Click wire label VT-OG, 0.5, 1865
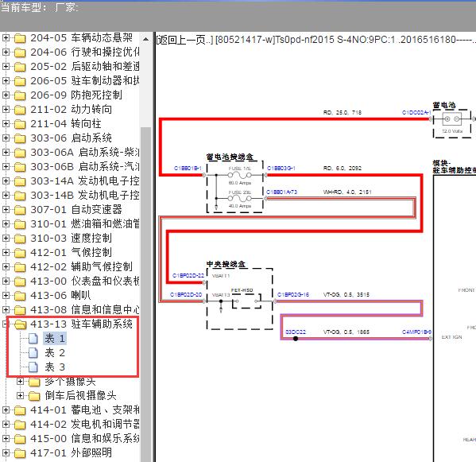This screenshot has height=462, width=476. (x=346, y=332)
